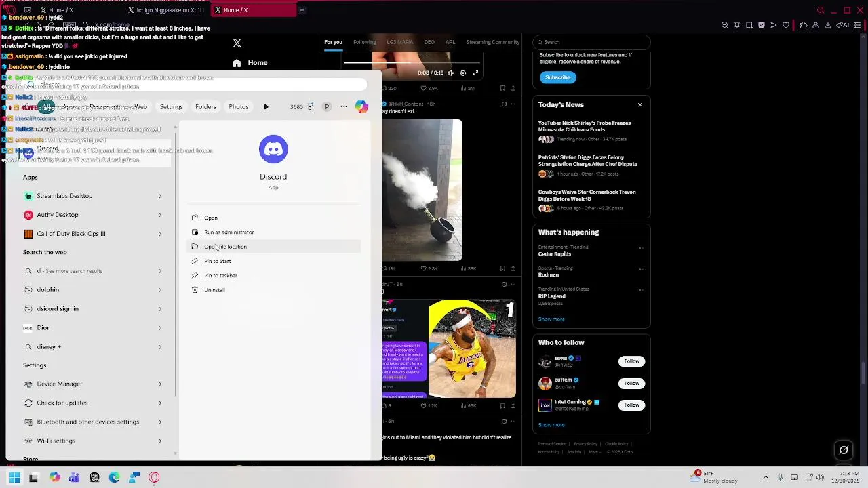This screenshot has height=488, width=868.
Task: Open the smoking cauldron video thumbnail
Action: point(422,190)
